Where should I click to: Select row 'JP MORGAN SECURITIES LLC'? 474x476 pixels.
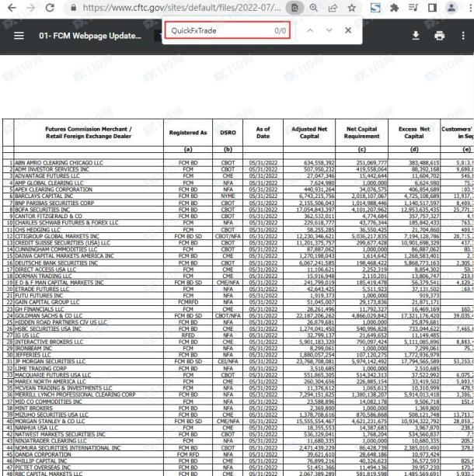coord(239,361)
